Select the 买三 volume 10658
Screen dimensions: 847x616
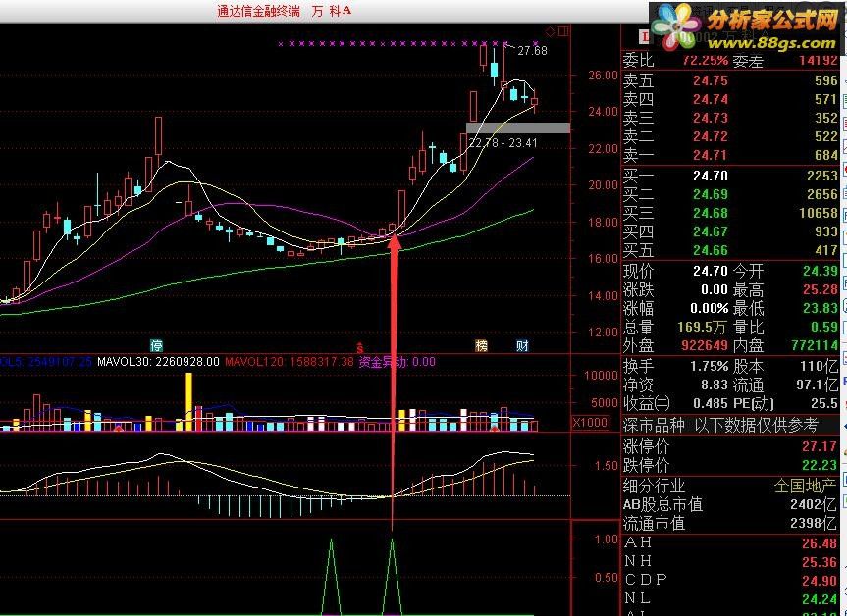819,213
